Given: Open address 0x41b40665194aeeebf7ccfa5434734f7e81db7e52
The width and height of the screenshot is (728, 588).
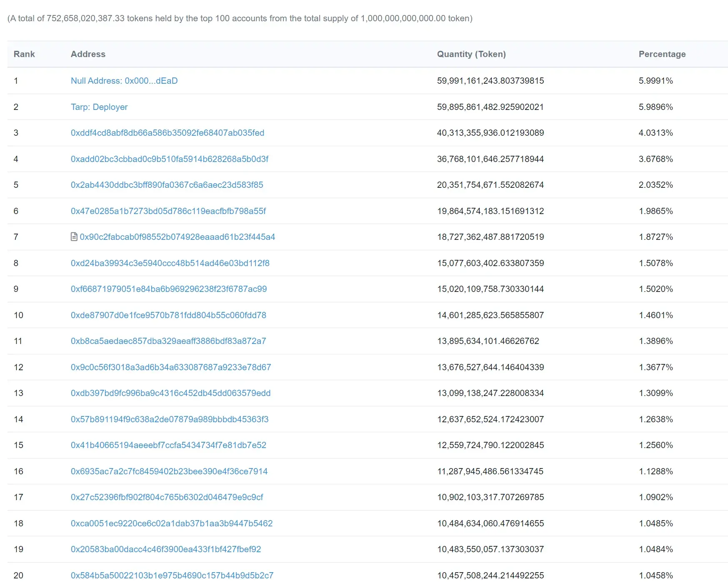Looking at the screenshot, I should coord(168,445).
